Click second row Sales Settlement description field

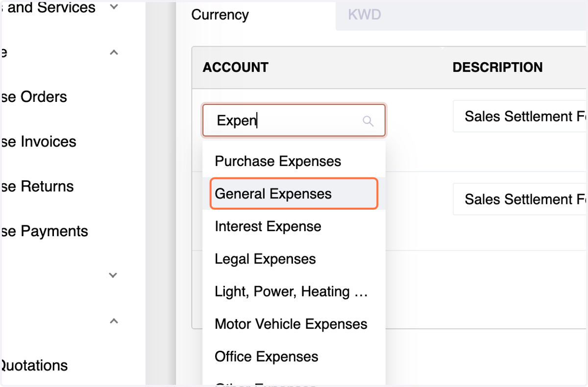coord(520,199)
